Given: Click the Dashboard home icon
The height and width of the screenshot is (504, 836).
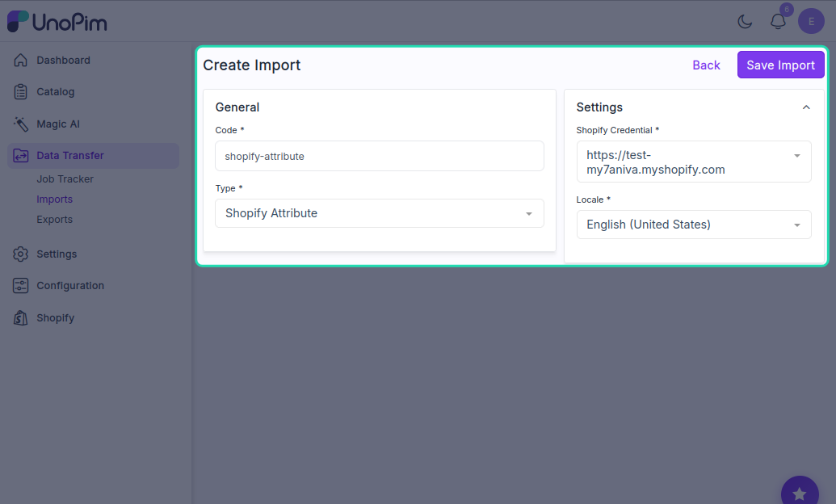Looking at the screenshot, I should (x=20, y=61).
